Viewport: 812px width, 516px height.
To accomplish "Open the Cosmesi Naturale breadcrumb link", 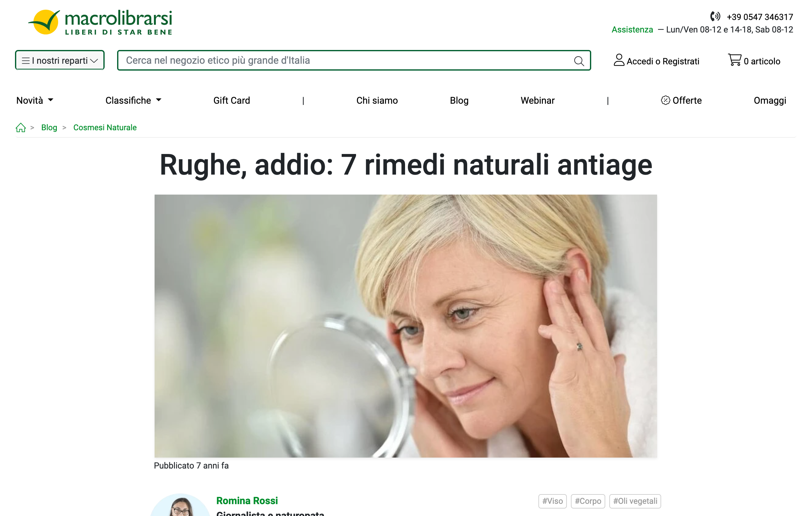I will (105, 127).
